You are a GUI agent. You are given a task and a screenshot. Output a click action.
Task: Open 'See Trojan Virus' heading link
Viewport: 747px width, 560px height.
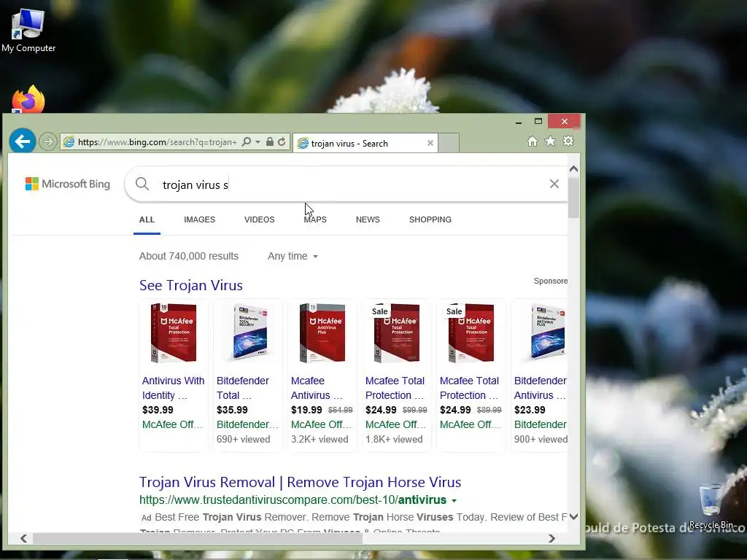(x=191, y=285)
